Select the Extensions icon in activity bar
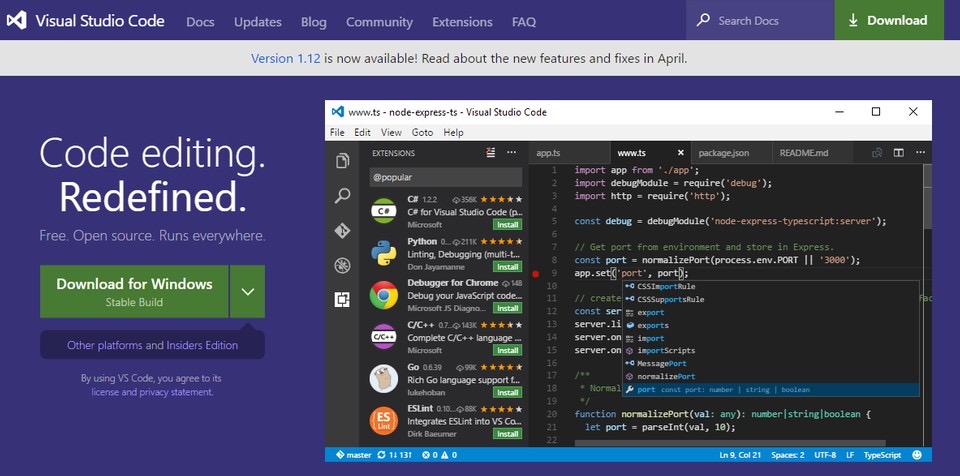 click(342, 300)
